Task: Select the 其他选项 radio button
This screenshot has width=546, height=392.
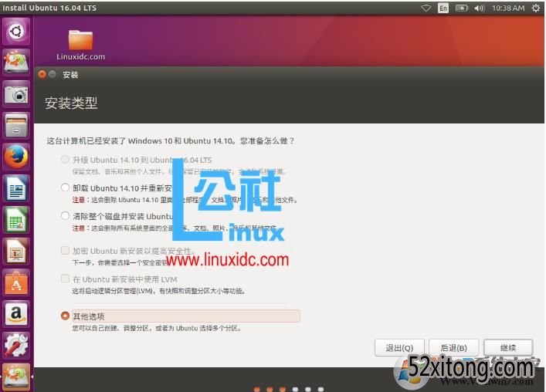Action: click(65, 316)
